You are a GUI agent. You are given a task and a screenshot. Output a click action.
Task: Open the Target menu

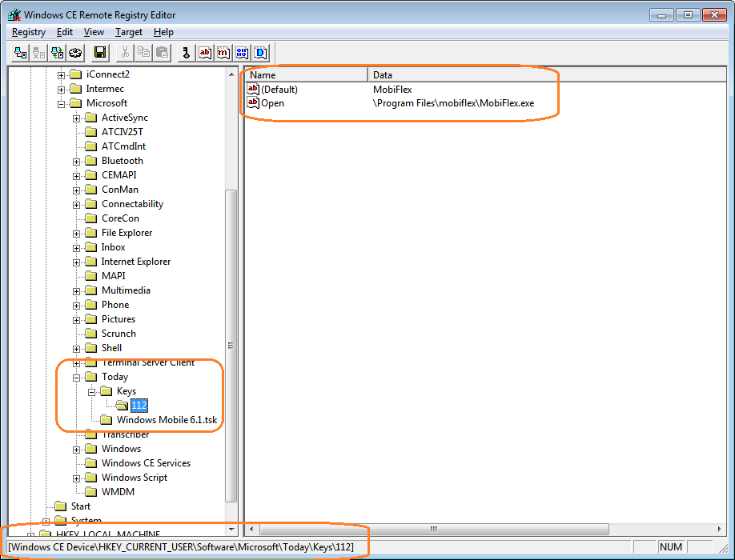tap(129, 32)
